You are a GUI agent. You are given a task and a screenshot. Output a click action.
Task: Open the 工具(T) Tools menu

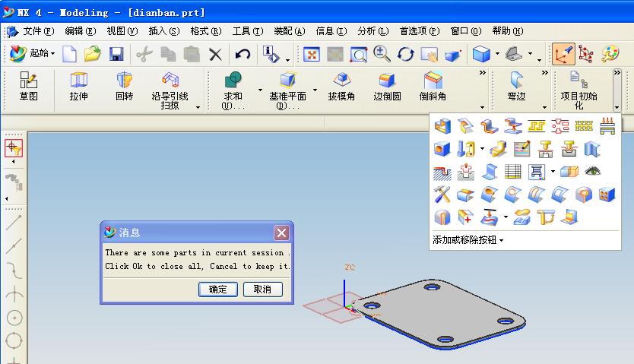click(248, 31)
